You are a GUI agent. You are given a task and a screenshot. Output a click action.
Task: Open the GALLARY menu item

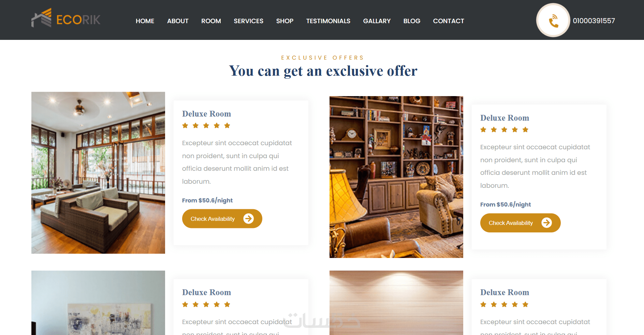[377, 21]
